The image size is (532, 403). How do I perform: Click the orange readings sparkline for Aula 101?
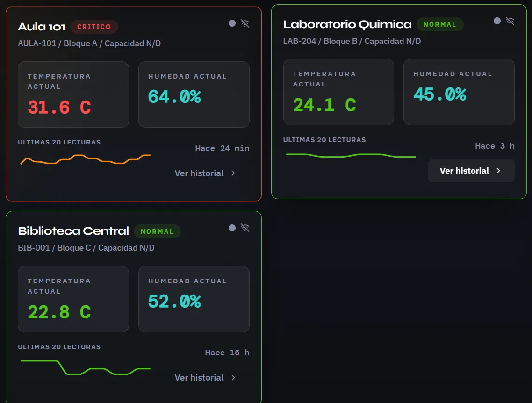(86, 159)
